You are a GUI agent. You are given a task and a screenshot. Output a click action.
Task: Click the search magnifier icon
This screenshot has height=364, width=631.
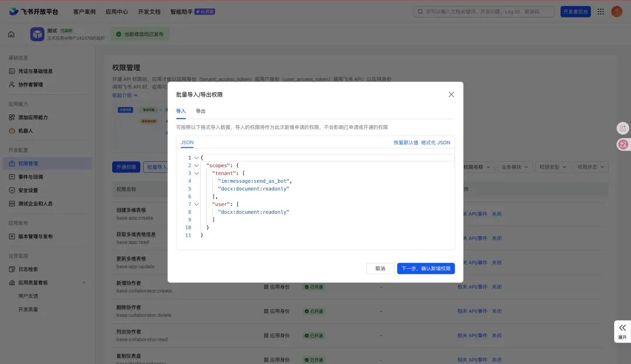click(x=420, y=12)
